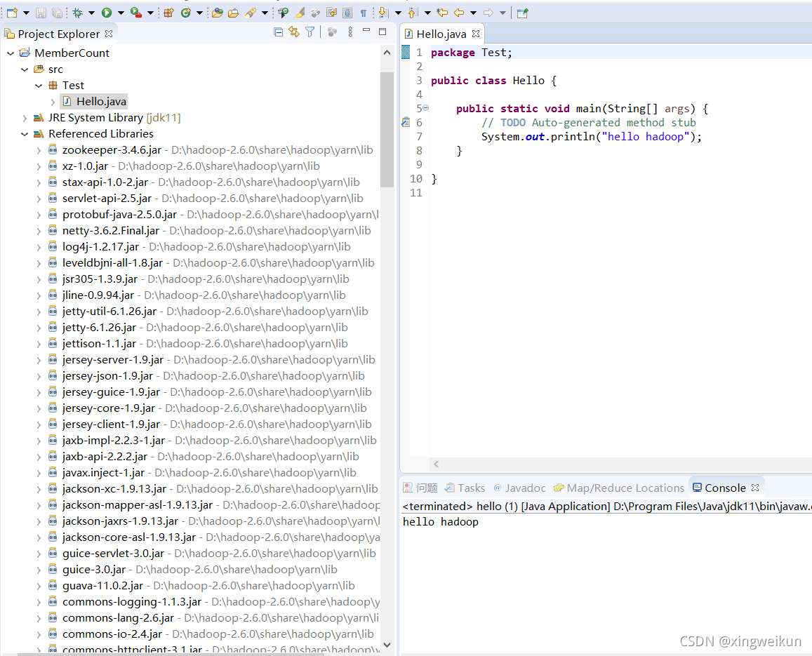Switch to the Tasks tab
The image size is (812, 656).
pyautogui.click(x=465, y=488)
